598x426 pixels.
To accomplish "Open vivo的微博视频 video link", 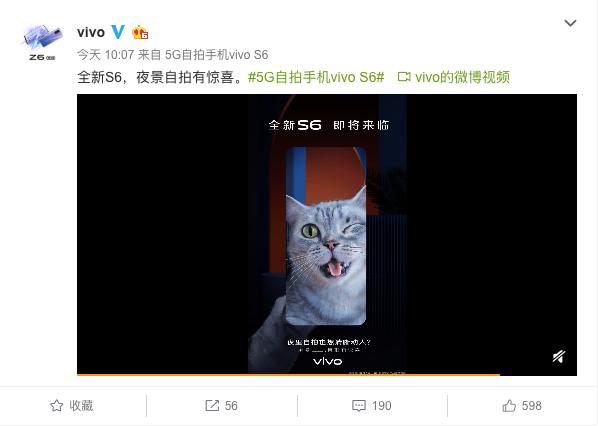I will coord(462,77).
